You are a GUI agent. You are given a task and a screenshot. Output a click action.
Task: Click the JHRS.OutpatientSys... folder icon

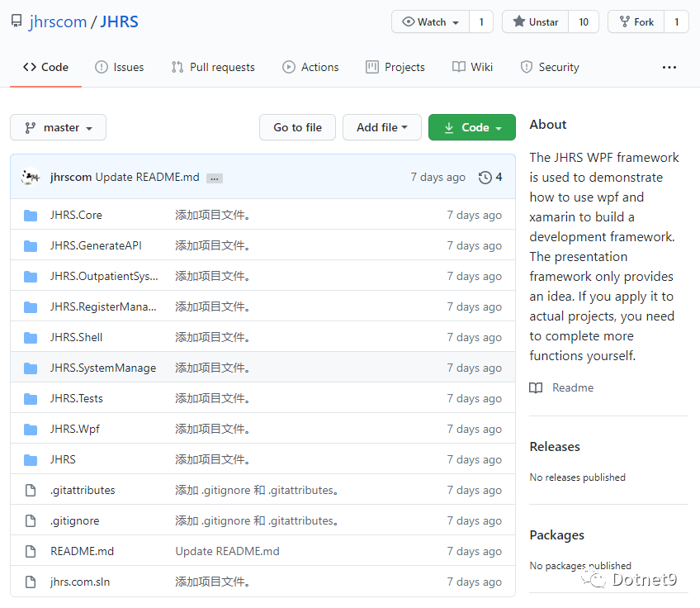click(x=31, y=277)
